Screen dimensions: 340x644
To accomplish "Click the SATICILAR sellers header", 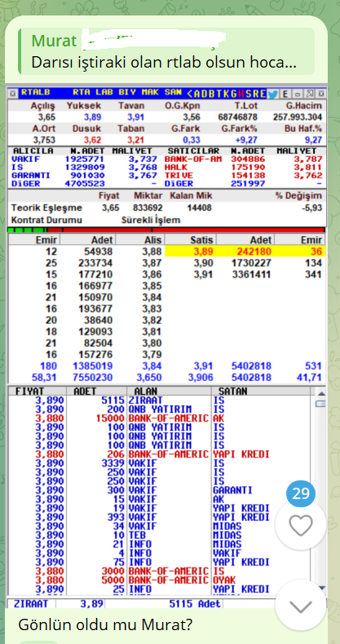I will coord(193,151).
